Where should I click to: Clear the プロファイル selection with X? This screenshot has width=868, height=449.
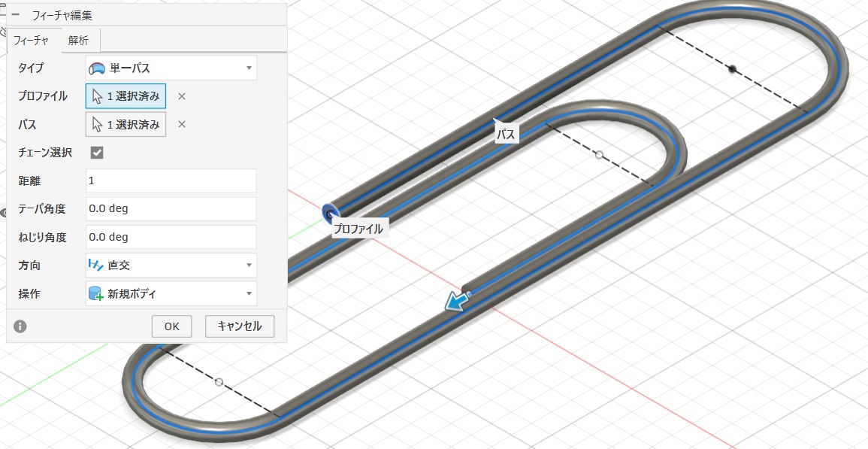(x=182, y=96)
